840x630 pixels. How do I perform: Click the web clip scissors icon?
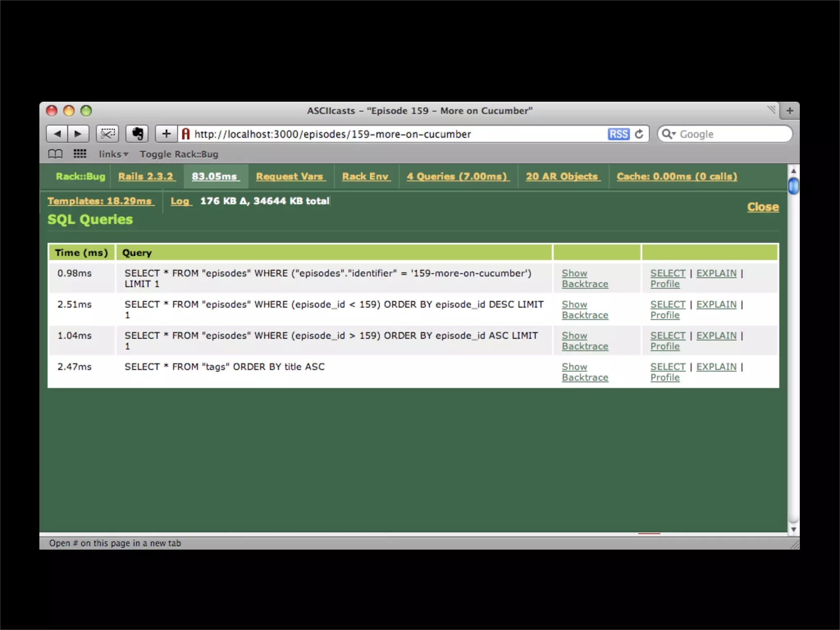[107, 134]
